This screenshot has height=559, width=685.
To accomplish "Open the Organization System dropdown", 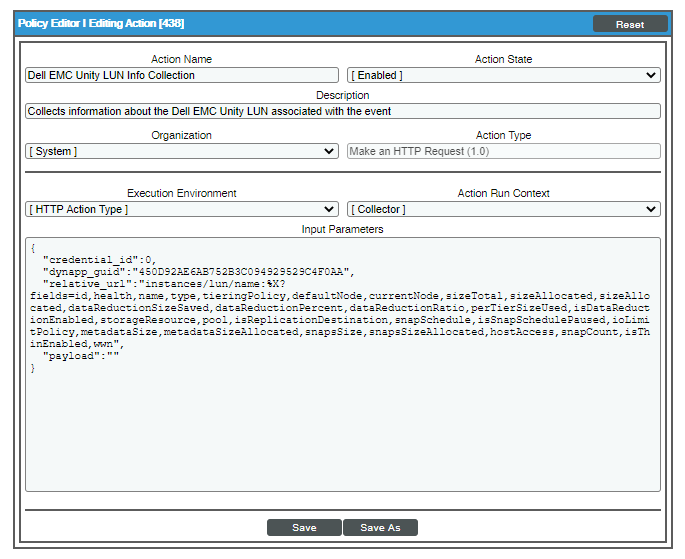I will pos(182,151).
